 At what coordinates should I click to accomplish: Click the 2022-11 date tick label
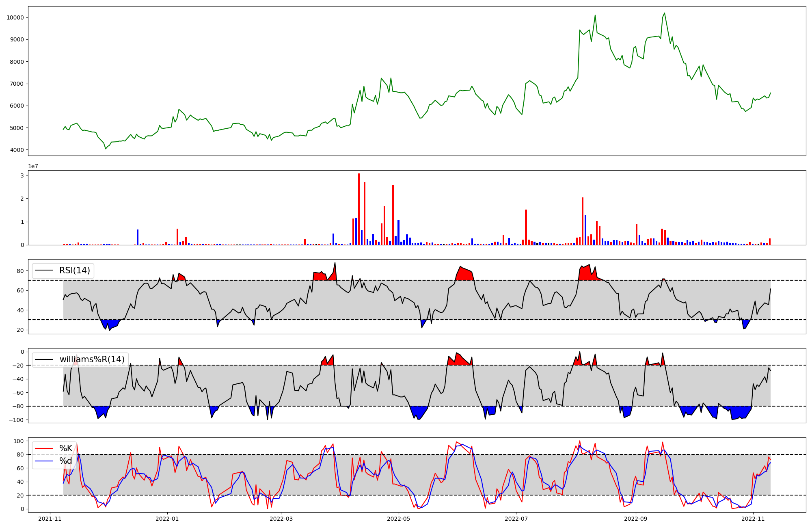pos(753,519)
